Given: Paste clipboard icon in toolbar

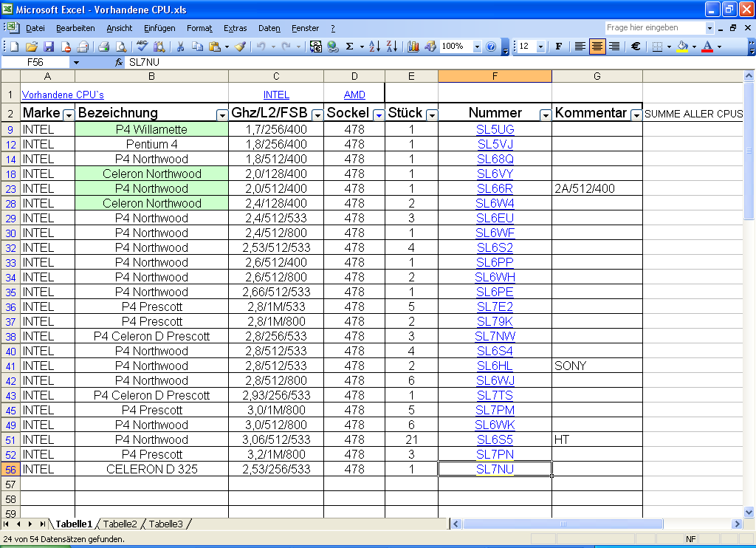Looking at the screenshot, I should click(215, 47).
